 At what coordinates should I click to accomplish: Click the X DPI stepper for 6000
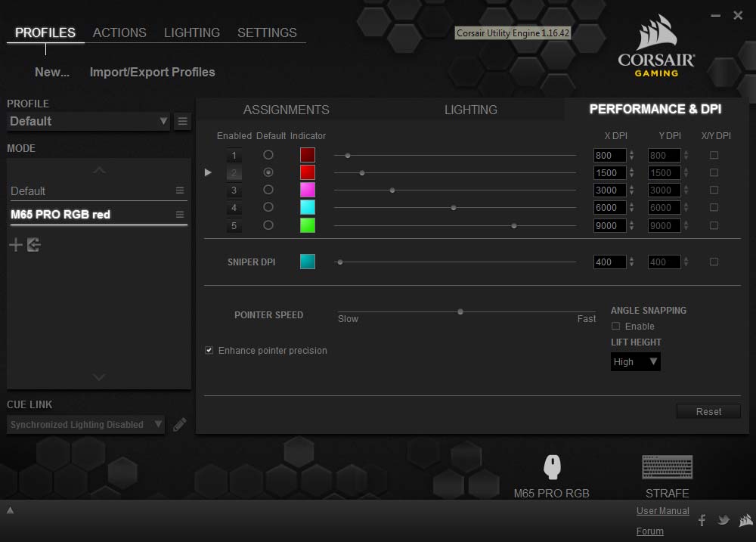tap(631, 207)
